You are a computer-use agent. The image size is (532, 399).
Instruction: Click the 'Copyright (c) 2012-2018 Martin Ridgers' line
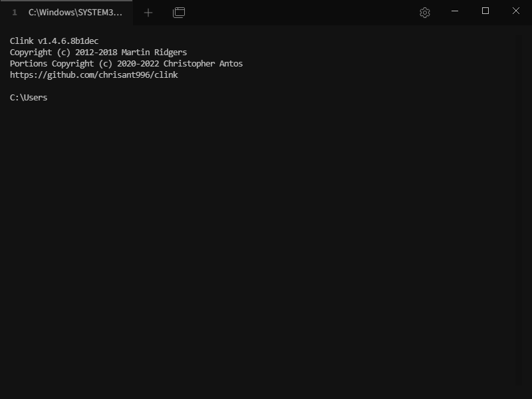pos(98,53)
